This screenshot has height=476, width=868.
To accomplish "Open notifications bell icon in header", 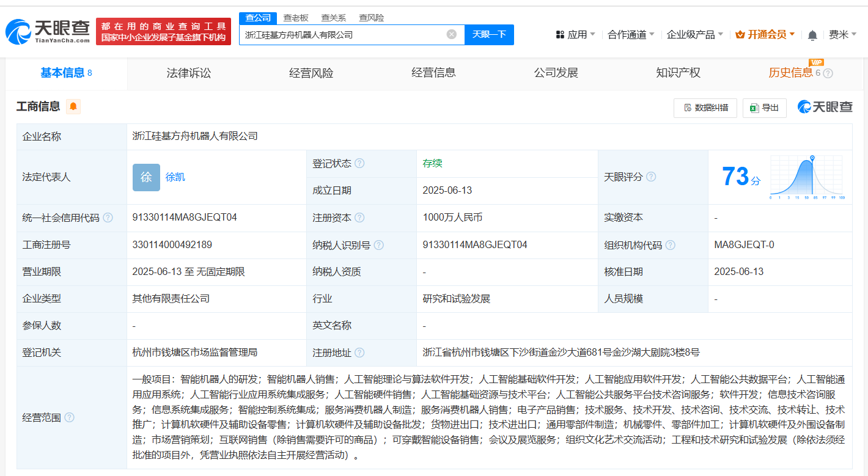I will coord(812,35).
